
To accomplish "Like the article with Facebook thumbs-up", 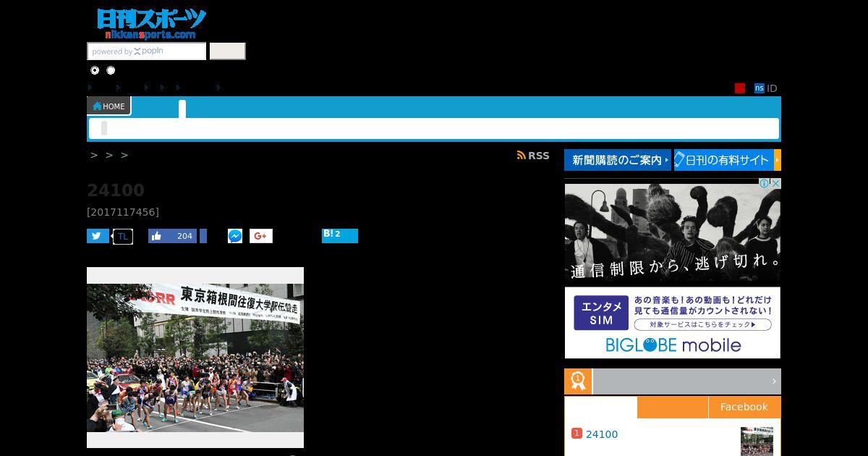I will [172, 236].
